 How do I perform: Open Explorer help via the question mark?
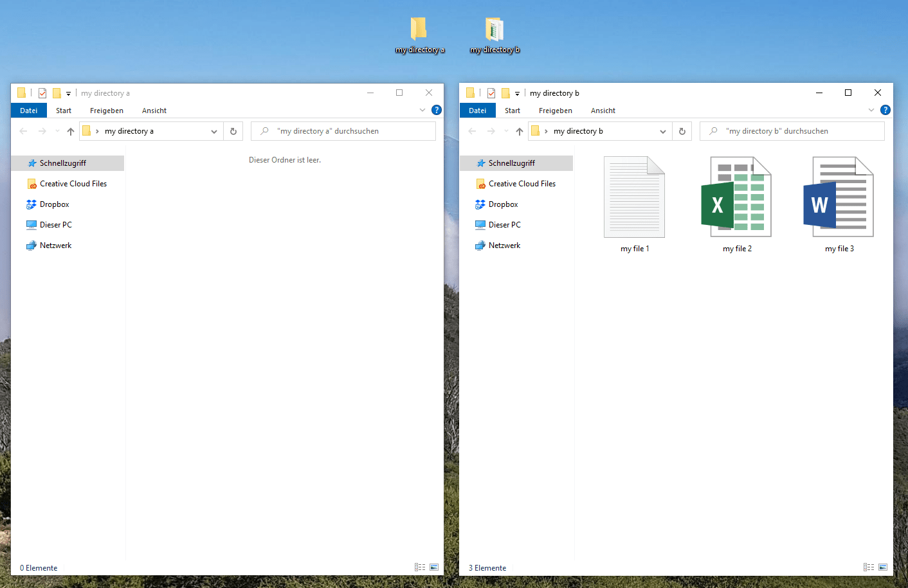tap(436, 109)
